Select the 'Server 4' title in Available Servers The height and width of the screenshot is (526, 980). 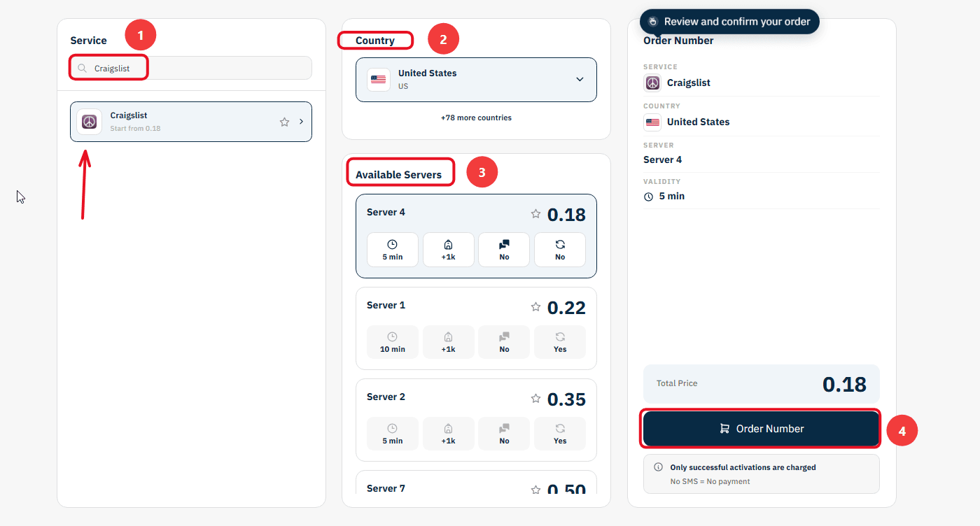tap(386, 212)
